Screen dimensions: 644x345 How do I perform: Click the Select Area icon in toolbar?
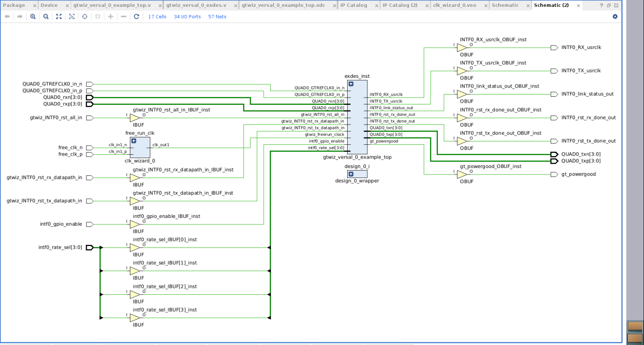point(72,16)
